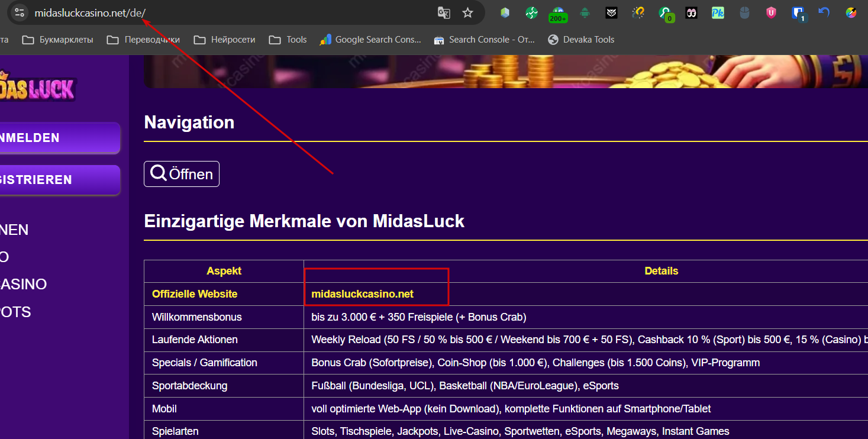Select the Spielarten row label
This screenshot has width=868, height=439.
click(175, 431)
